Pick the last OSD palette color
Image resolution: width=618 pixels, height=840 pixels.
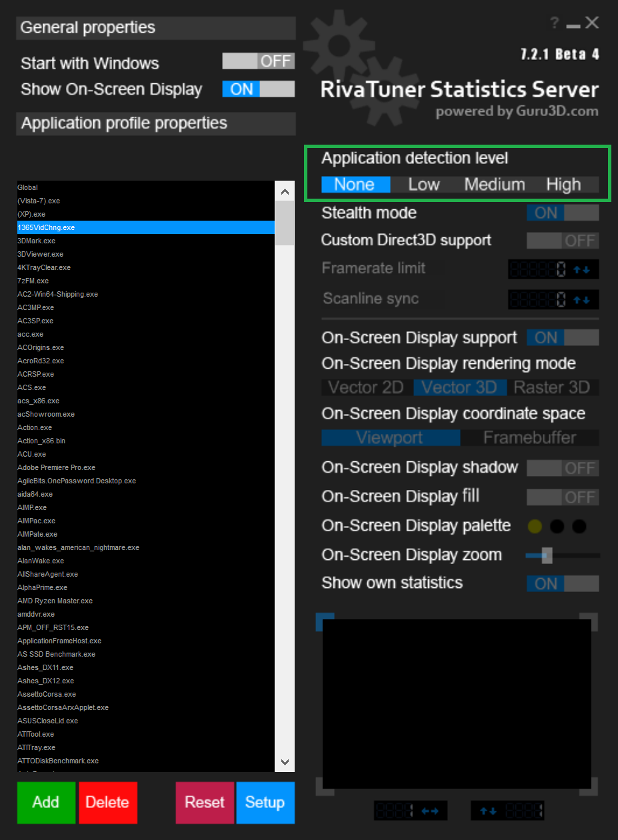click(579, 527)
